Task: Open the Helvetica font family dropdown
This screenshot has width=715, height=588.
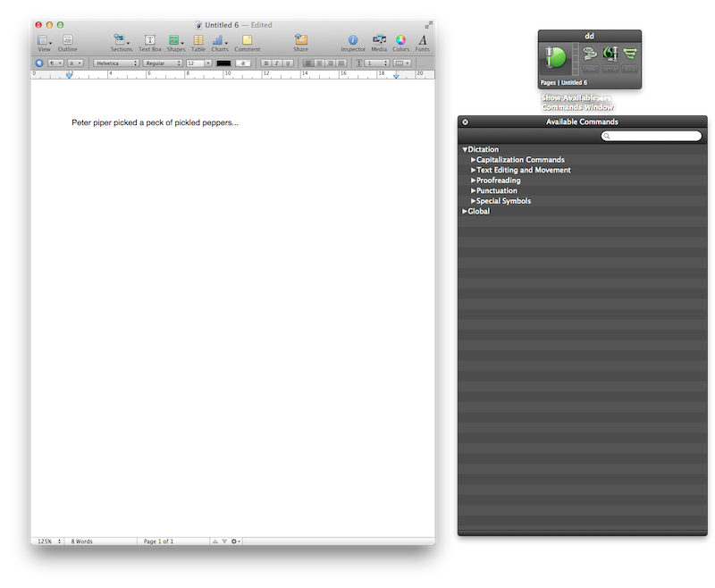Action: point(116,63)
